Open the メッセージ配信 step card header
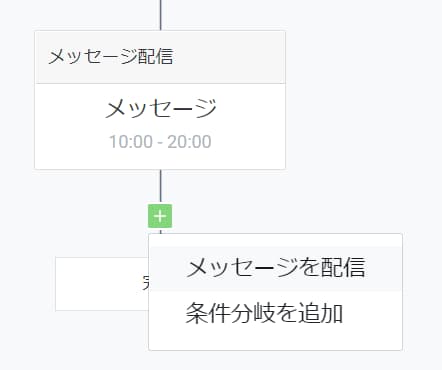 tap(160, 57)
